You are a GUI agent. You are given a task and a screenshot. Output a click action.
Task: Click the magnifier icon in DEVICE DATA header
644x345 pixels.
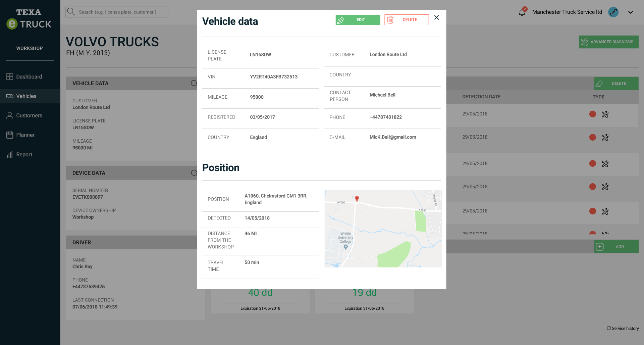194,173
